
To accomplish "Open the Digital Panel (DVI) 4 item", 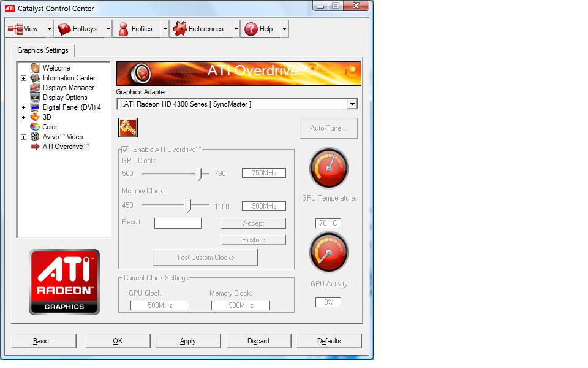I will point(72,107).
